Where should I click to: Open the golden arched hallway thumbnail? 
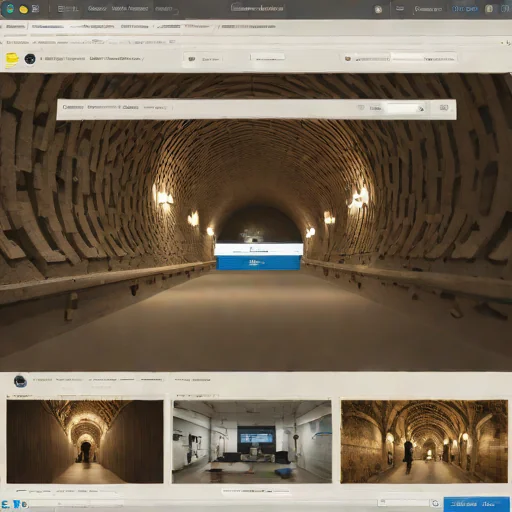(424, 442)
